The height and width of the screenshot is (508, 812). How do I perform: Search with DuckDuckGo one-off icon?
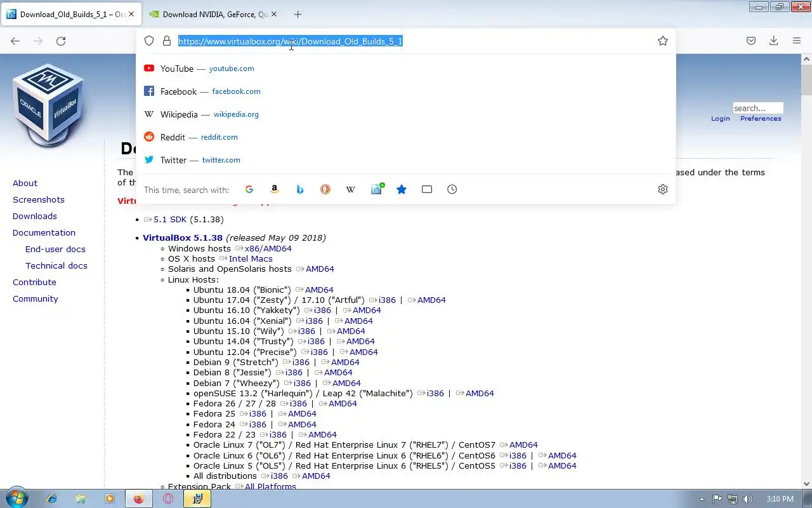[x=325, y=189]
